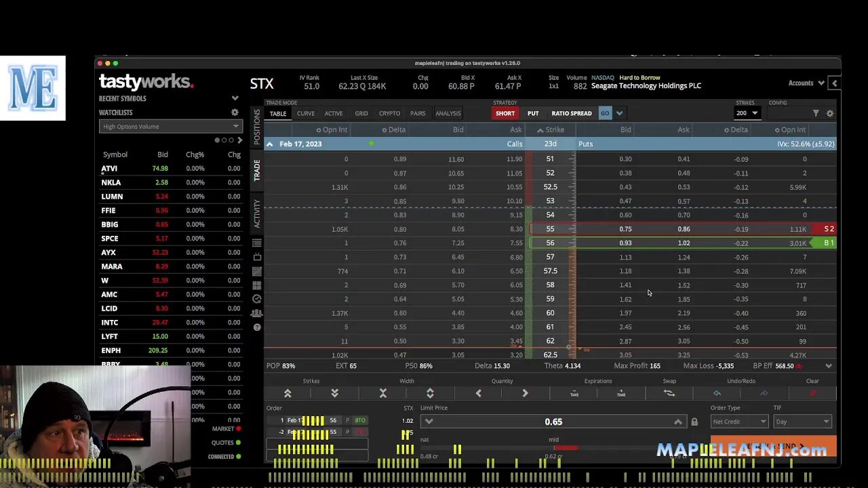Toggle Opn Int column on calls side
The height and width of the screenshot is (488, 868).
pos(332,129)
